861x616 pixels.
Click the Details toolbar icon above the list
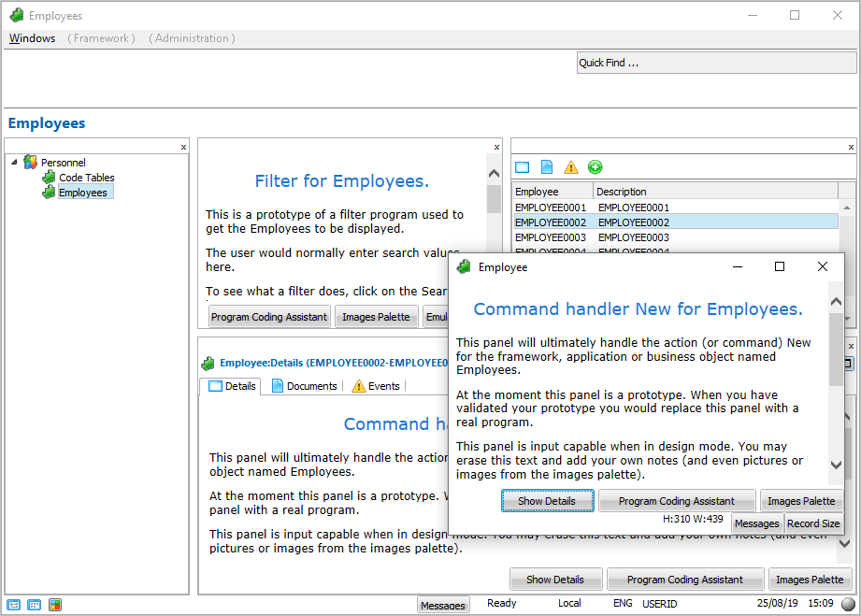click(x=523, y=167)
